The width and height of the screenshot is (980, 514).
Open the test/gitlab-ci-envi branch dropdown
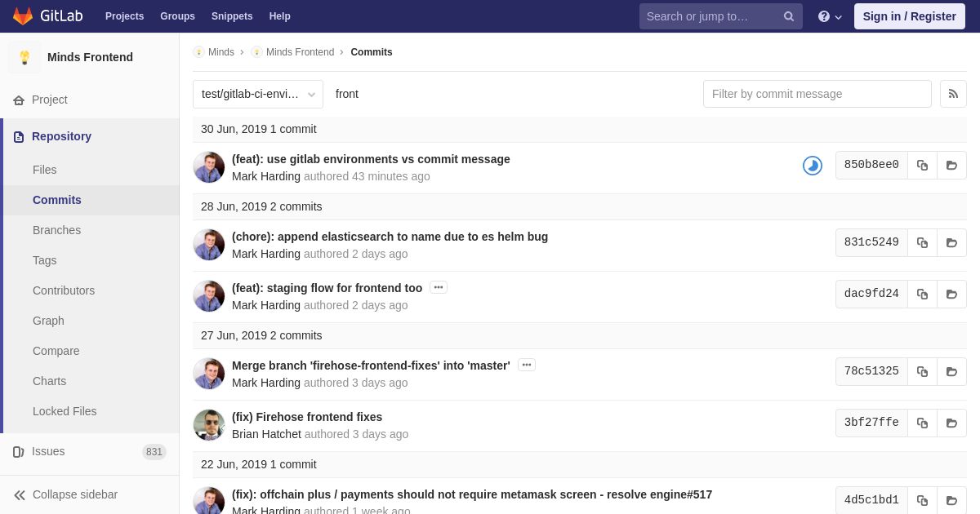click(x=258, y=94)
